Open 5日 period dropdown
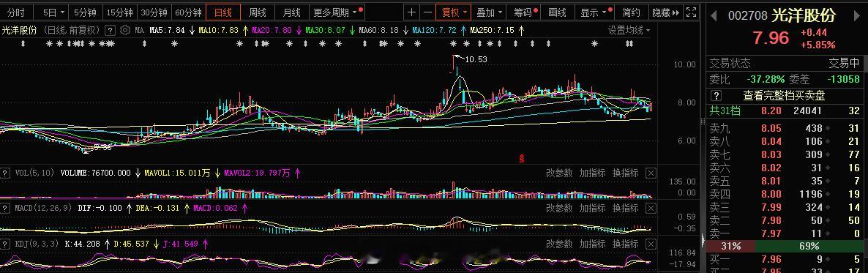Viewport: 868px width, 273px height. click(53, 12)
